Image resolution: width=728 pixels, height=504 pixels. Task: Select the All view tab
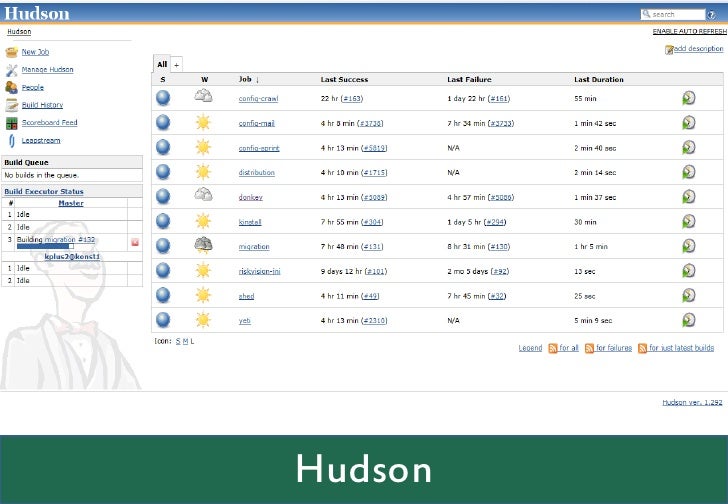click(162, 65)
